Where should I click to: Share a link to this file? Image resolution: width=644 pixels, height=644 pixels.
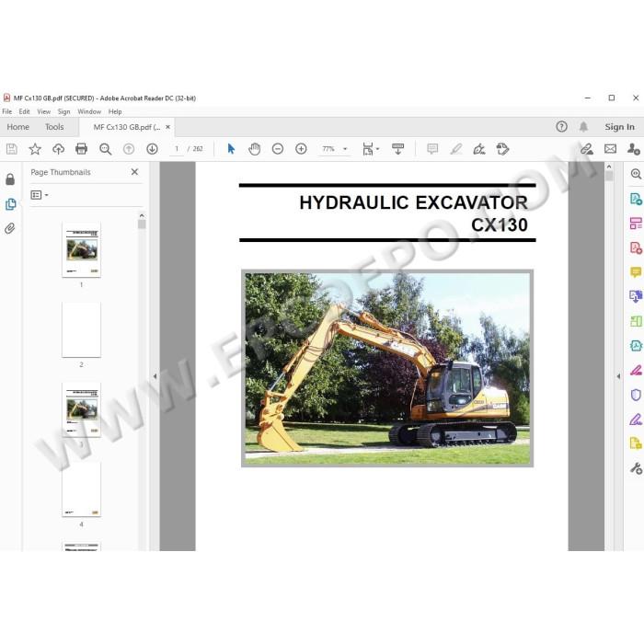(x=587, y=149)
